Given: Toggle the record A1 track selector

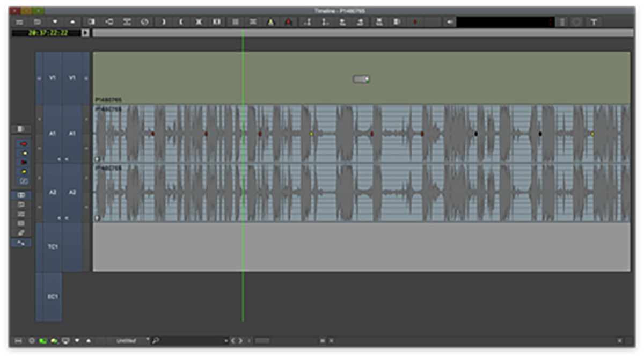Looking at the screenshot, I should tap(72, 134).
